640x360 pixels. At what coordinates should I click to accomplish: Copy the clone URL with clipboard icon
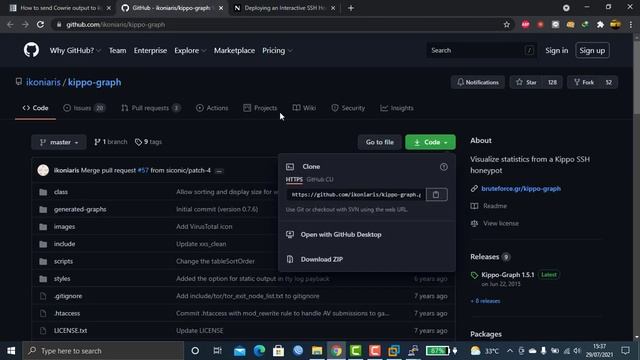click(x=436, y=194)
